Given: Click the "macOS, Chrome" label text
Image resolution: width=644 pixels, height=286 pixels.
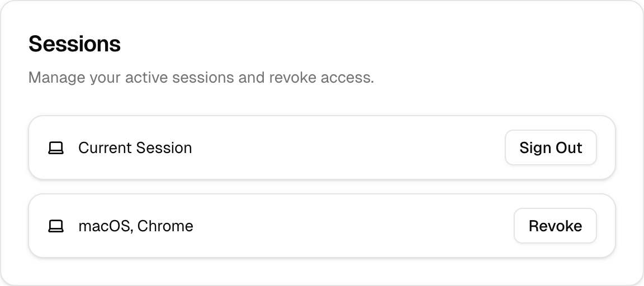Looking at the screenshot, I should (136, 226).
